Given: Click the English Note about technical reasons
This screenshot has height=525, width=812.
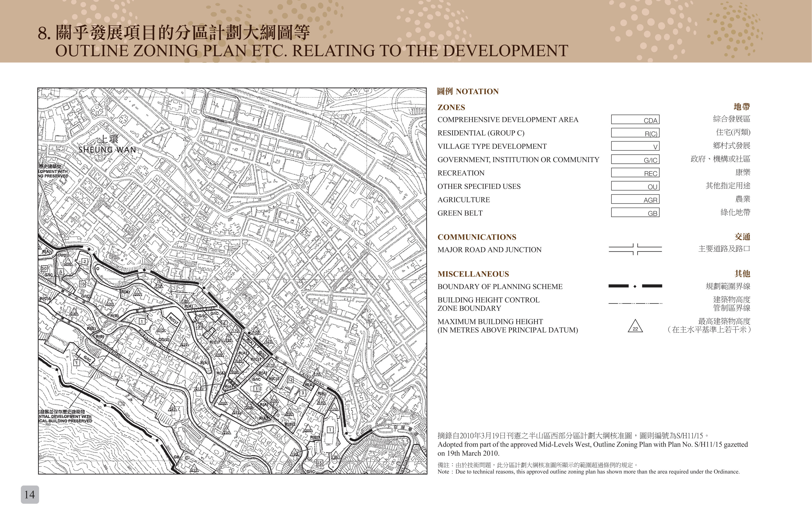Looking at the screenshot, I should pos(588,472).
